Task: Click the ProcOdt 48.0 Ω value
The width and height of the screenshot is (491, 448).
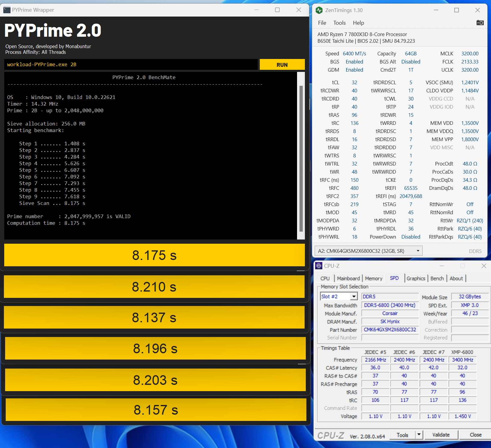Action: coord(470,164)
